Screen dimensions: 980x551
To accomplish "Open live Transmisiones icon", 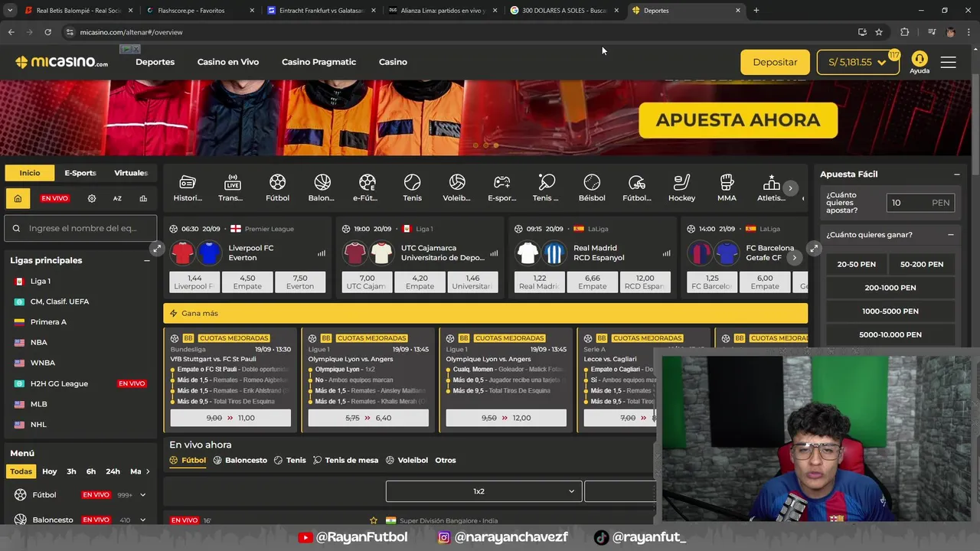I will (x=232, y=187).
